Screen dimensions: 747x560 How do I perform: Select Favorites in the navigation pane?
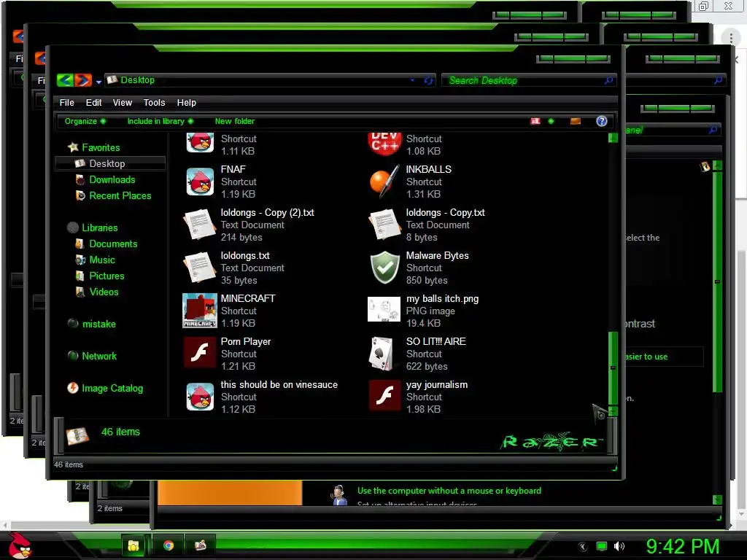click(93, 147)
